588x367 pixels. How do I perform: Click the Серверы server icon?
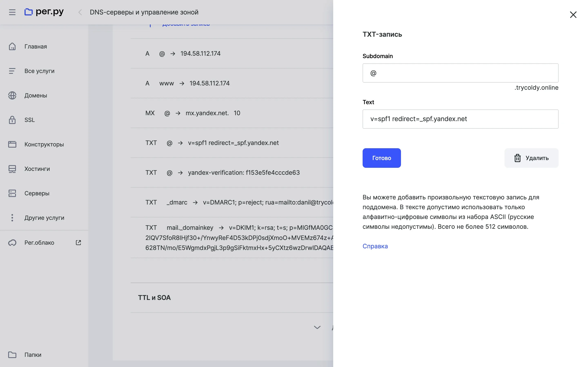12,193
